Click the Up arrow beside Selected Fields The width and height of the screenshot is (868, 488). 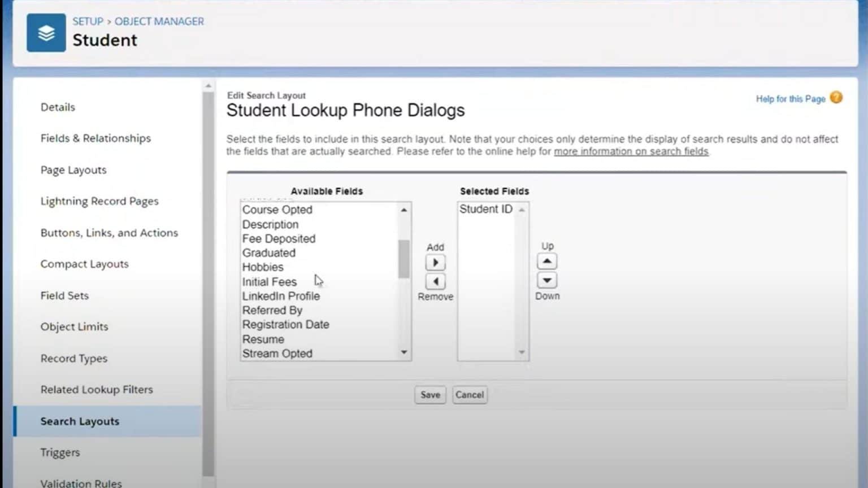546,260
